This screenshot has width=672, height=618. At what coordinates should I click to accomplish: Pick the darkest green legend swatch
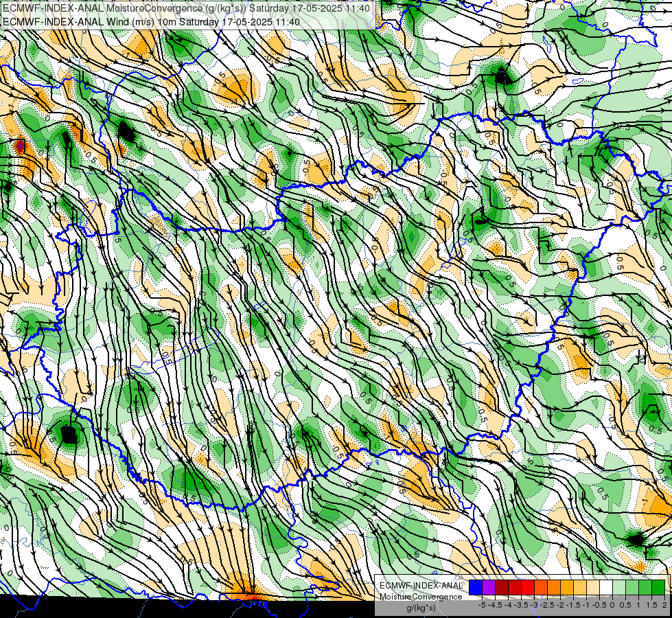(658, 588)
